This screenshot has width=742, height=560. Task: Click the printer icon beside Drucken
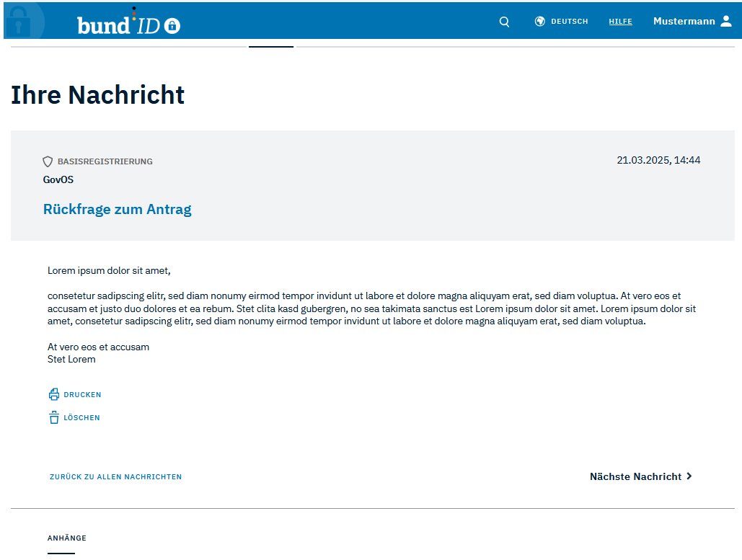click(x=54, y=394)
